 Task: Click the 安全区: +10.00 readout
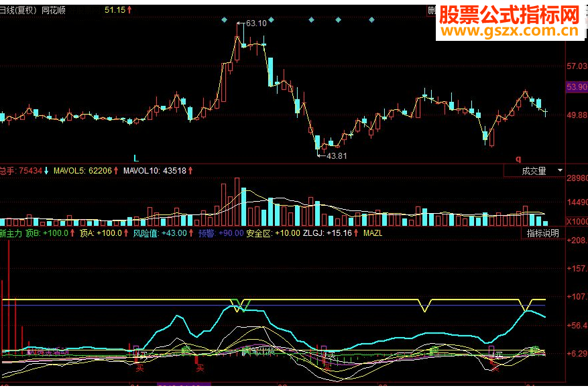[x=274, y=233]
